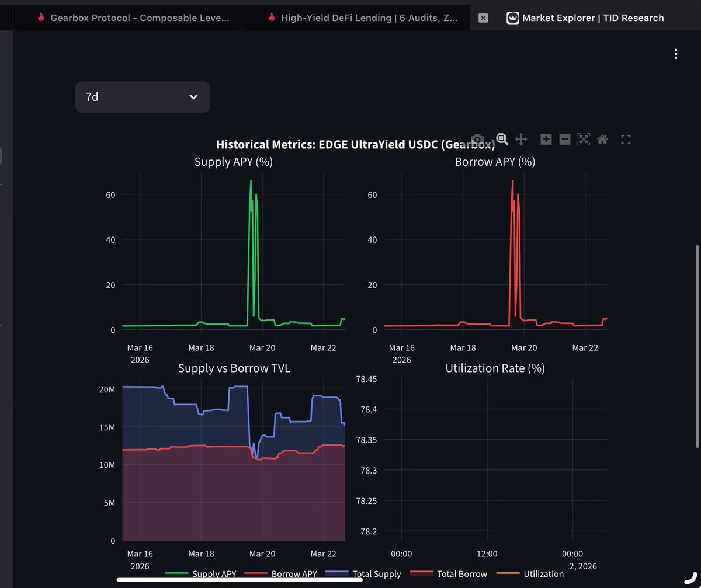Open chart in fullscreen mode
The image size is (701, 588).
pyautogui.click(x=626, y=139)
